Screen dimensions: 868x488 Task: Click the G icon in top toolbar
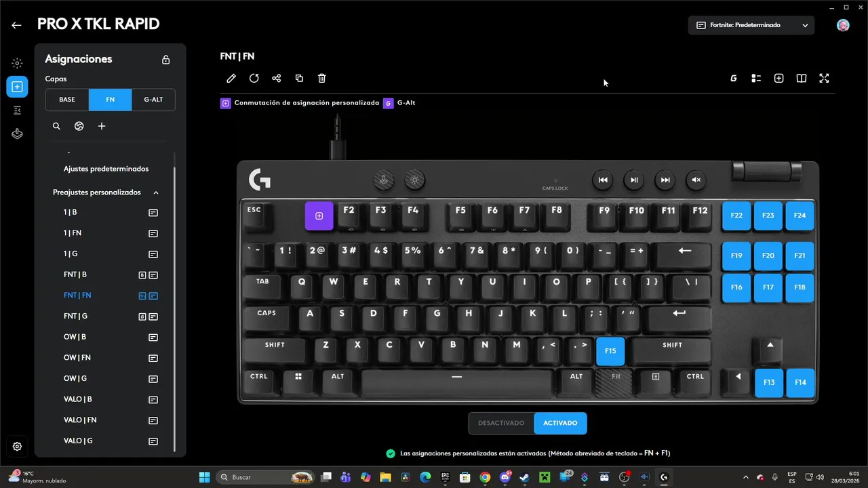click(733, 79)
